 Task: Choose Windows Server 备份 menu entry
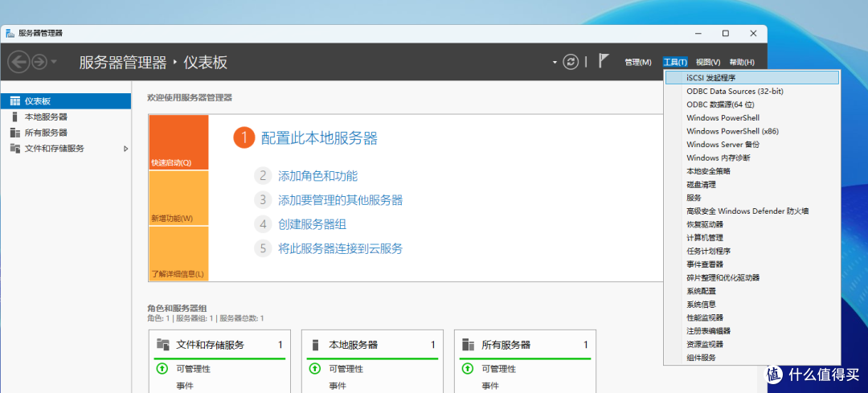[x=751, y=145]
